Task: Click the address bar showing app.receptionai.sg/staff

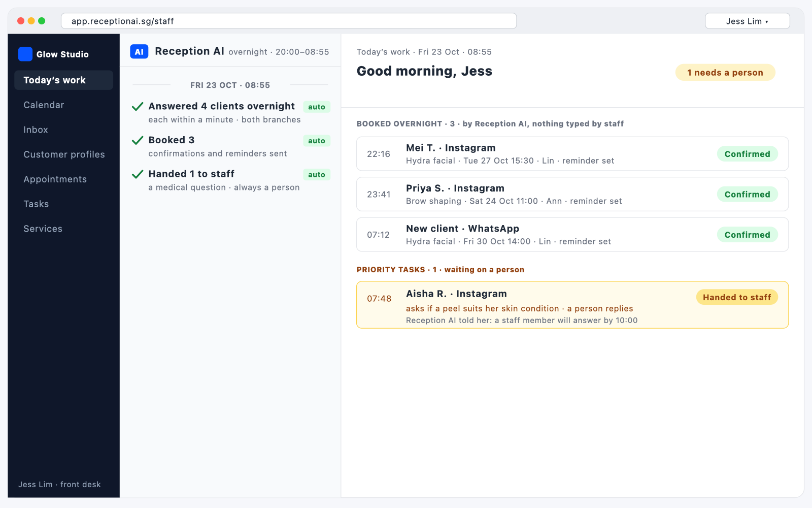Action: (x=289, y=21)
